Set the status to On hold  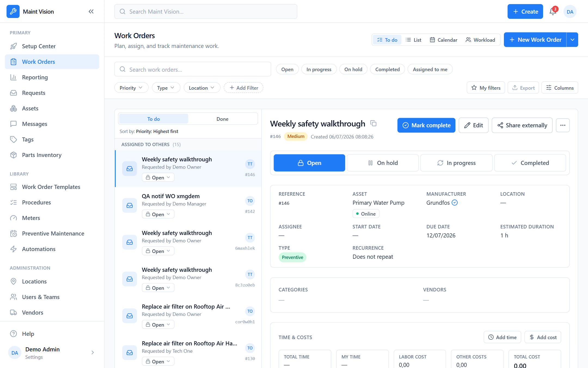(383, 163)
